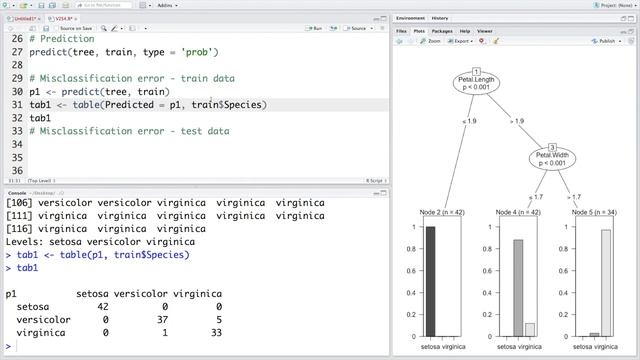Click the Node 4 (n = 42) bar chart
This screenshot has width=640, height=360.
pyautogui.click(x=518, y=276)
